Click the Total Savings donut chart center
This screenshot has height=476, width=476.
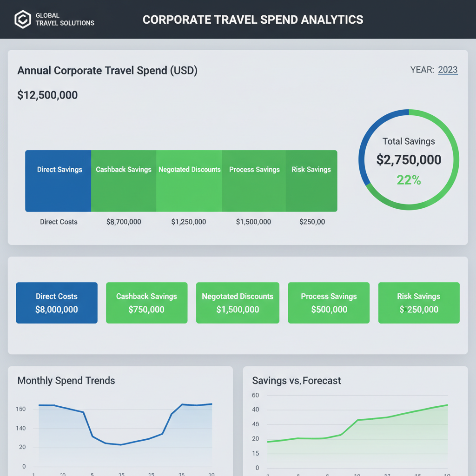pyautogui.click(x=409, y=159)
